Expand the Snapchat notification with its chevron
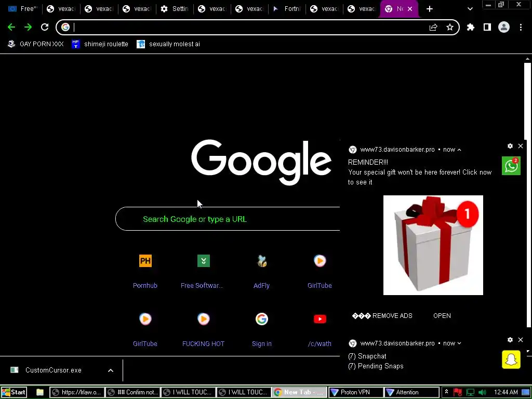 pos(459,343)
